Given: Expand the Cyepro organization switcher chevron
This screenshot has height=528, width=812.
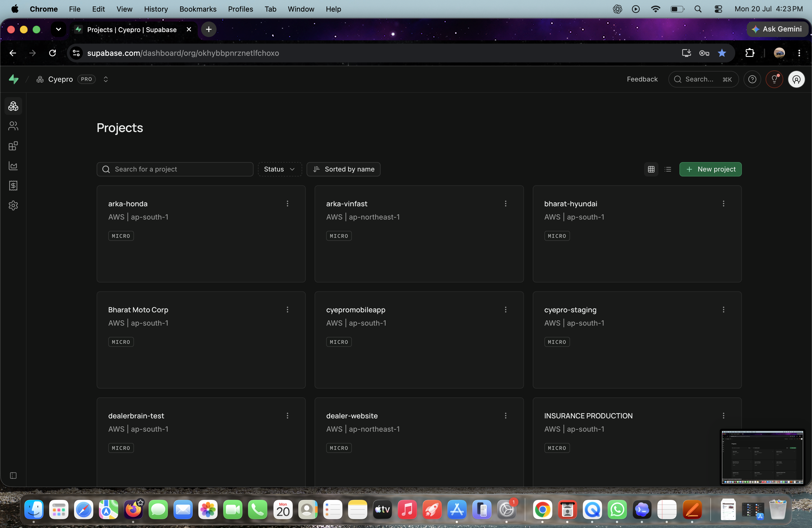Looking at the screenshot, I should [106, 79].
